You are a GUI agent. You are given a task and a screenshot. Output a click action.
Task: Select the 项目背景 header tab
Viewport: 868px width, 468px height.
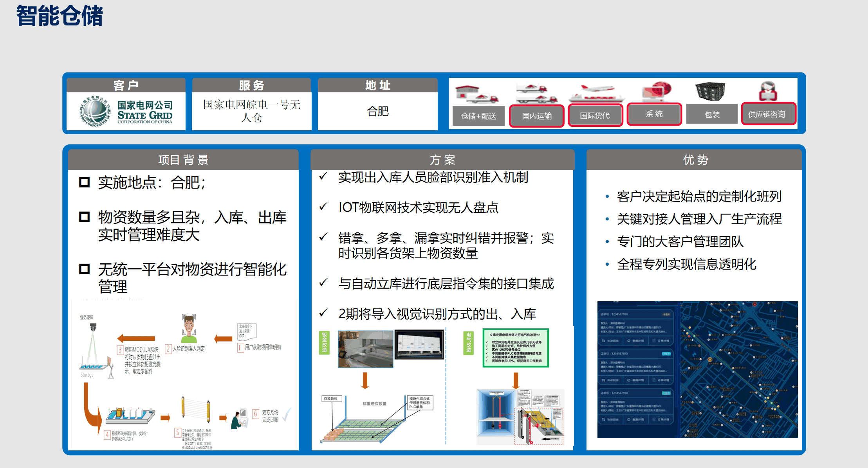(x=183, y=160)
